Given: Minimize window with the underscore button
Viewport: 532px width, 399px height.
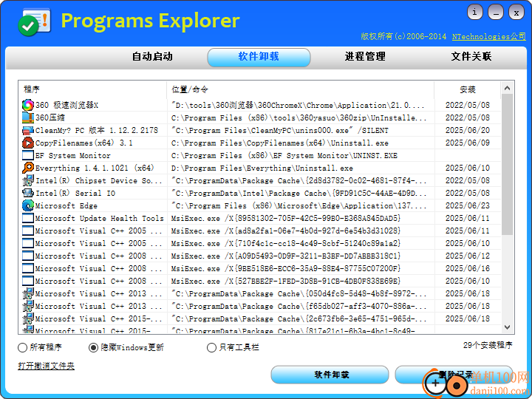Looking at the screenshot, I should coord(496,13).
